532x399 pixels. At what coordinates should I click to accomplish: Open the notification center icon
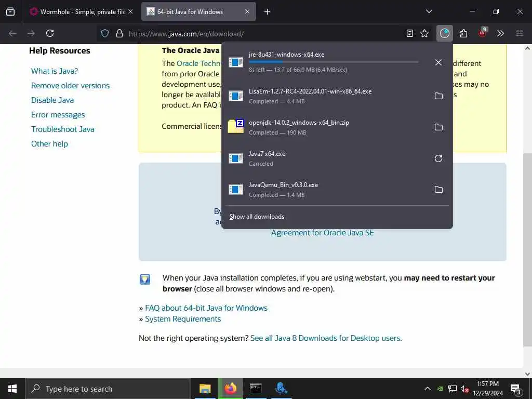coord(516,389)
